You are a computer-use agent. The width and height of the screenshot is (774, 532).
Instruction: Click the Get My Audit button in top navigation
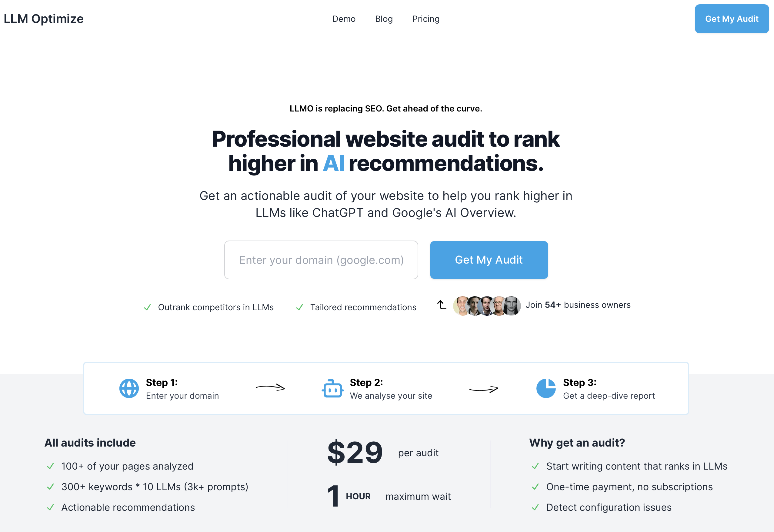pos(732,19)
